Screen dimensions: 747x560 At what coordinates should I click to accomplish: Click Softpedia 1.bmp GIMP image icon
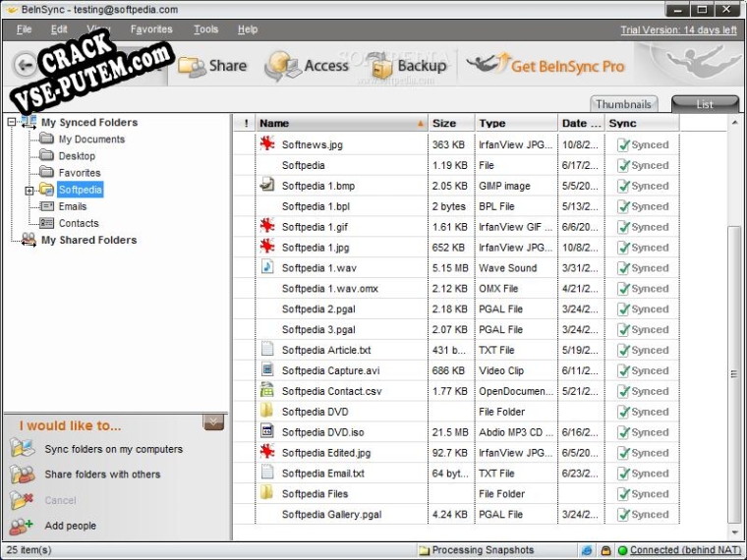click(267, 185)
